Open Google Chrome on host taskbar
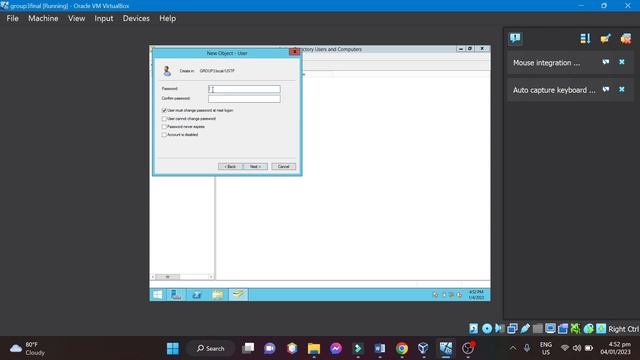The width and height of the screenshot is (640, 360). coord(402,348)
